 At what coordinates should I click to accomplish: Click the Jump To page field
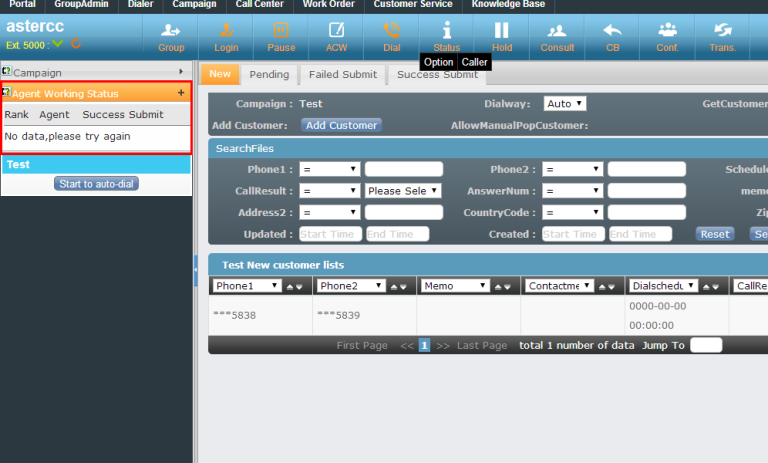click(705, 345)
